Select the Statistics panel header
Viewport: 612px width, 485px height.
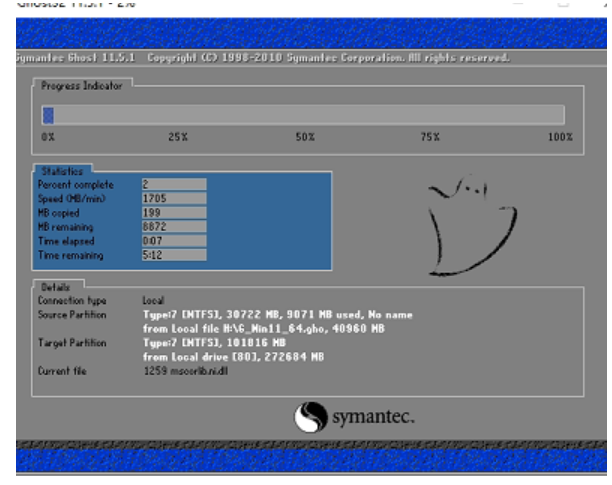click(61, 171)
